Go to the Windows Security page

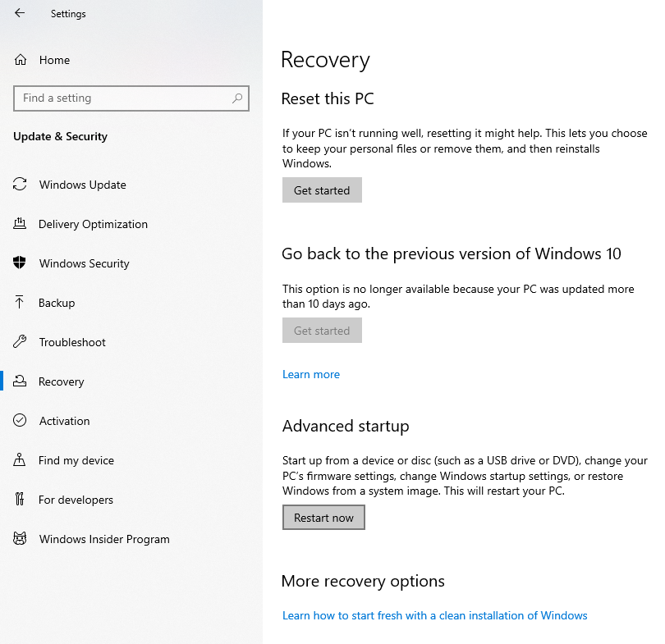point(84,263)
